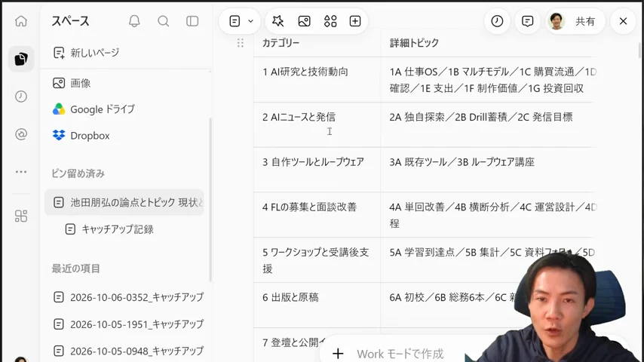Click the Work モードで作成 input field
Image resolution: width=644 pixels, height=362 pixels.
[x=400, y=354]
